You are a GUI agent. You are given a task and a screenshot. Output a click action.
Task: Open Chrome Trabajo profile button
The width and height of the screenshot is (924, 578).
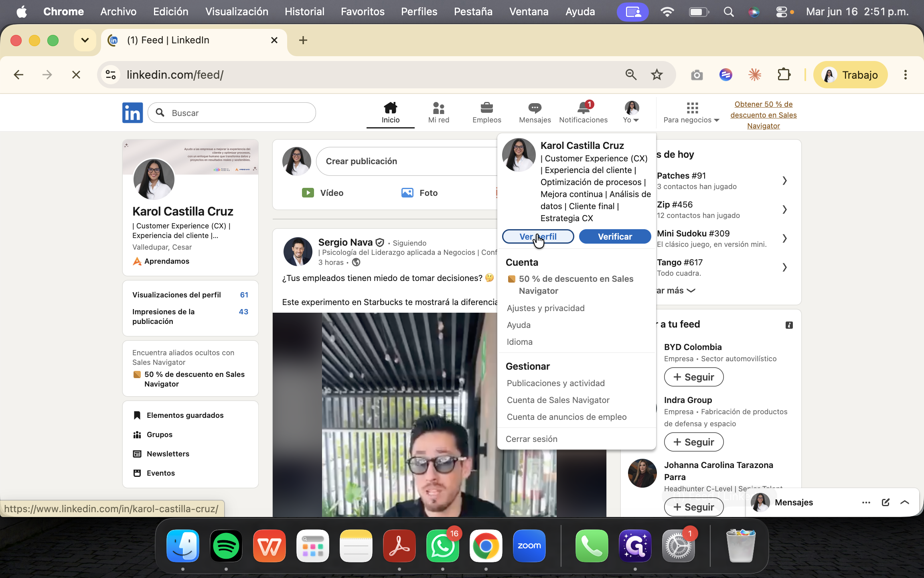[850, 75]
